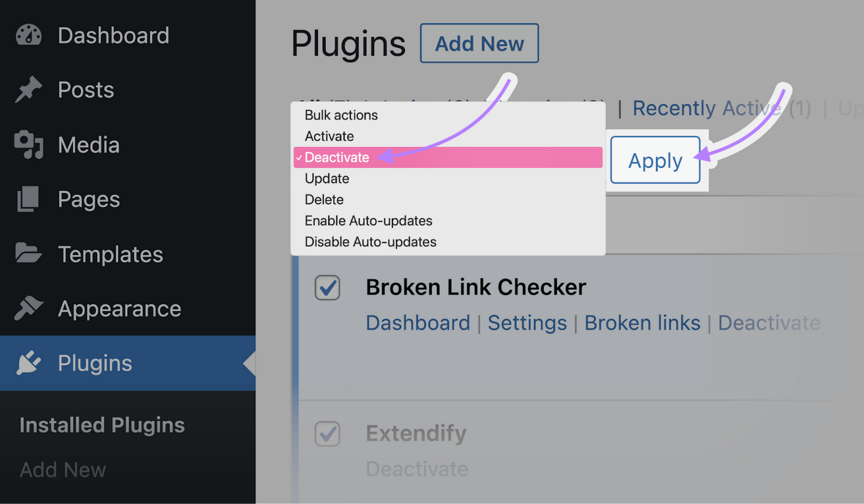Choose Disable Auto-updates from the list
This screenshot has height=504, width=864.
tap(370, 242)
